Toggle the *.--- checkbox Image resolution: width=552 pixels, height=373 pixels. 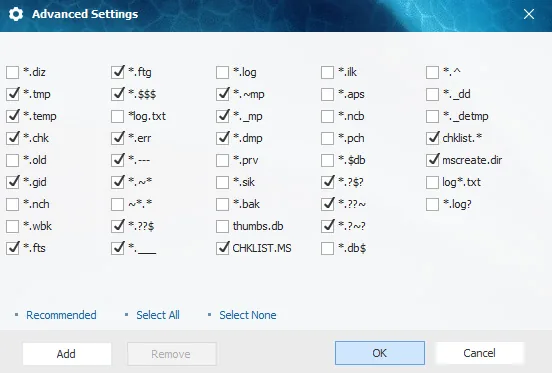[118, 160]
